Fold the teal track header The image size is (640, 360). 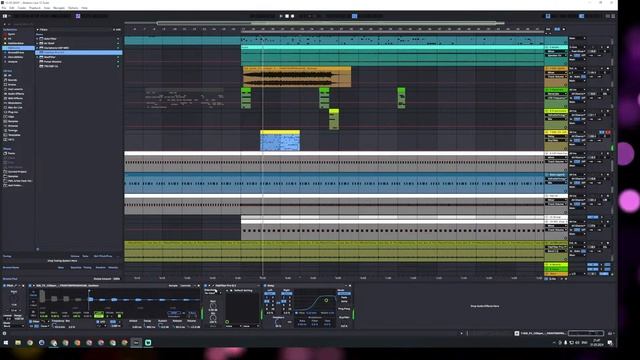pos(547,47)
